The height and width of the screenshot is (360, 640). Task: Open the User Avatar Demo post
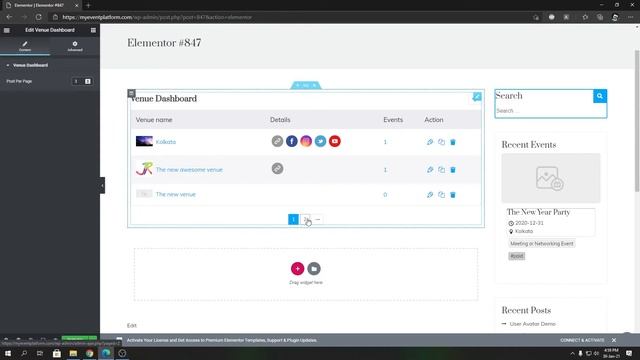532,324
